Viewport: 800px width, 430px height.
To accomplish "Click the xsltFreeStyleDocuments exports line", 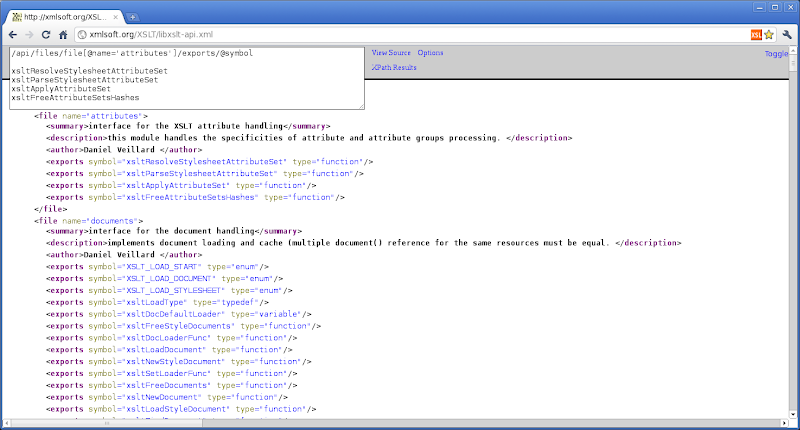I will point(183,325).
